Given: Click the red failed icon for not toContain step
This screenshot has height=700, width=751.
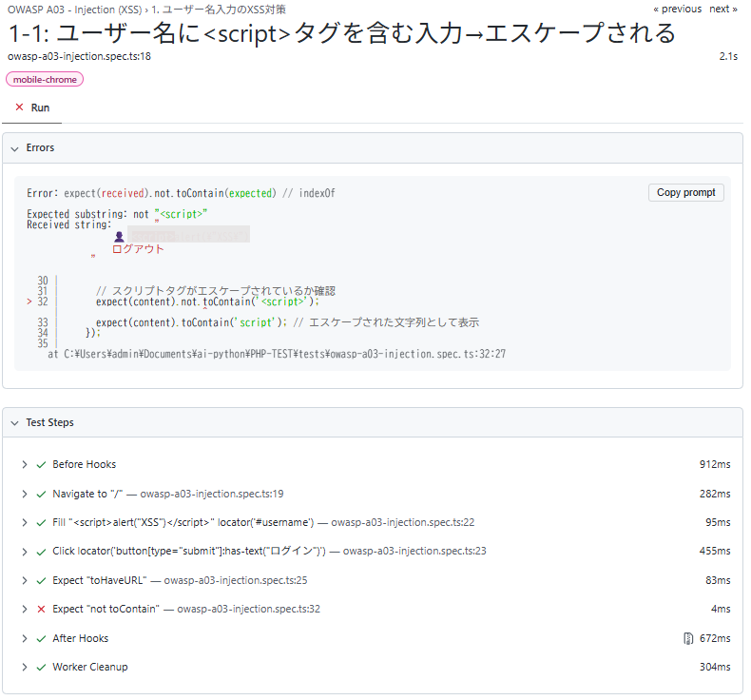Looking at the screenshot, I should 41,609.
